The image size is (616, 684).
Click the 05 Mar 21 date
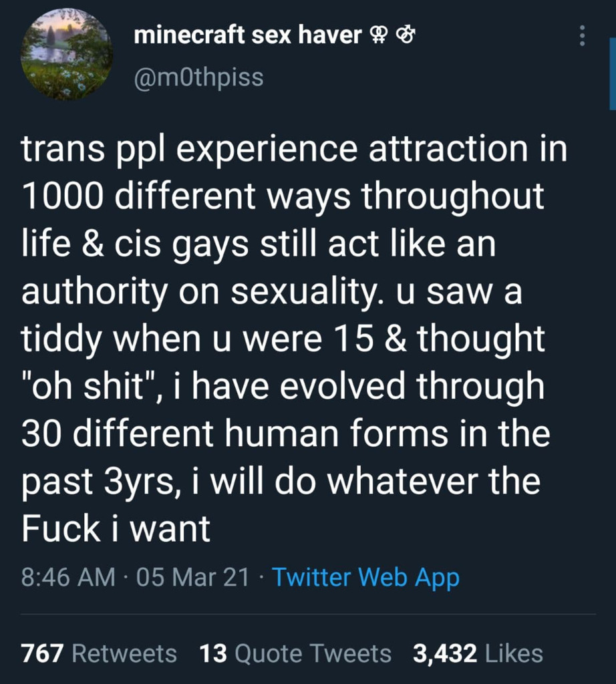coord(192,576)
